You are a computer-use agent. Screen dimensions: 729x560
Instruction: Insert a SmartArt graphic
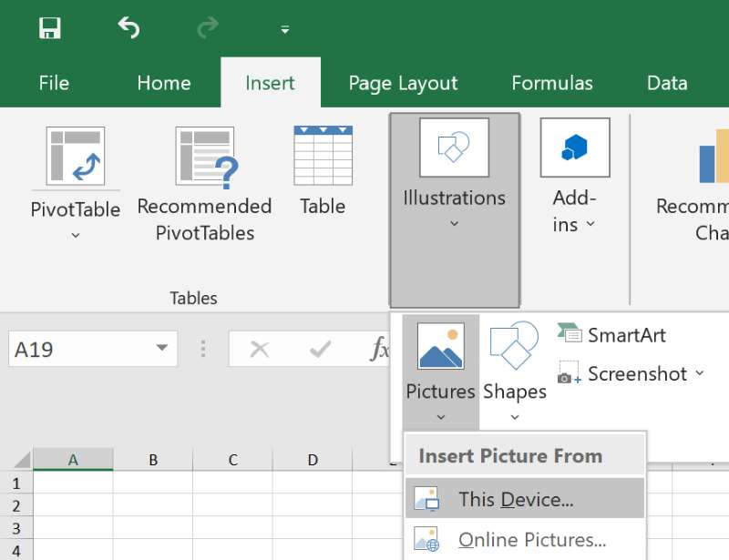pos(611,335)
